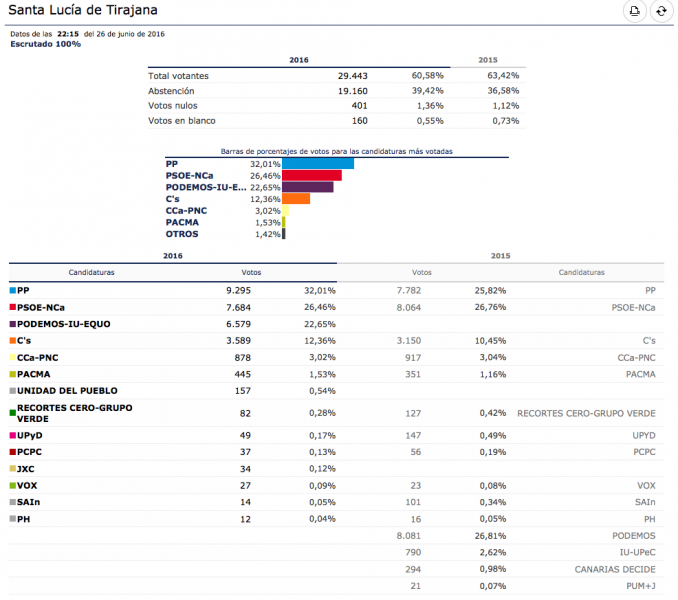
Task: Click the Total votantes row label
Action: click(x=179, y=75)
